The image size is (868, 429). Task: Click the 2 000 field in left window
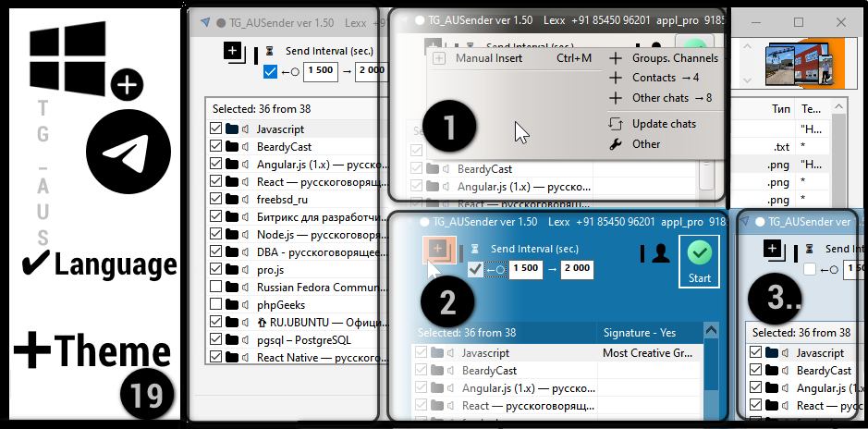[370, 71]
